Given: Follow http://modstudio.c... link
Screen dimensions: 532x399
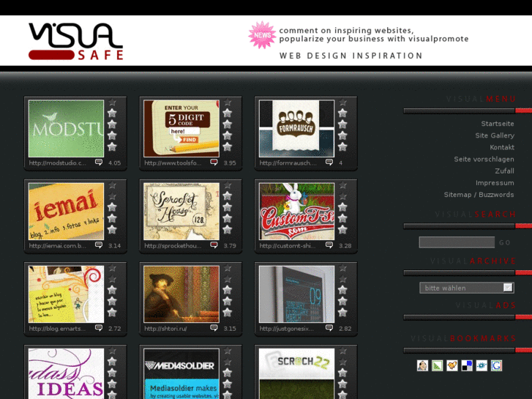Looking at the screenshot, I should point(57,163).
